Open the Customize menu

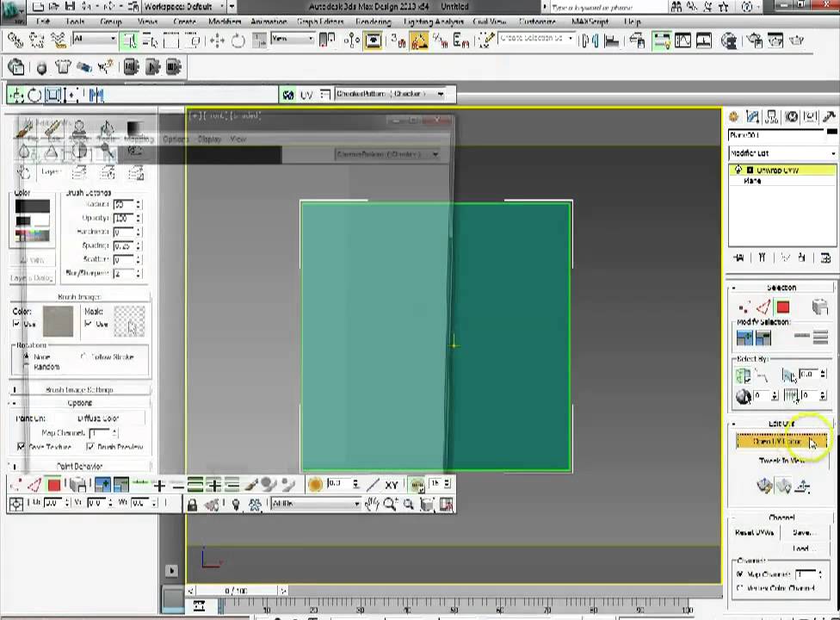point(537,22)
